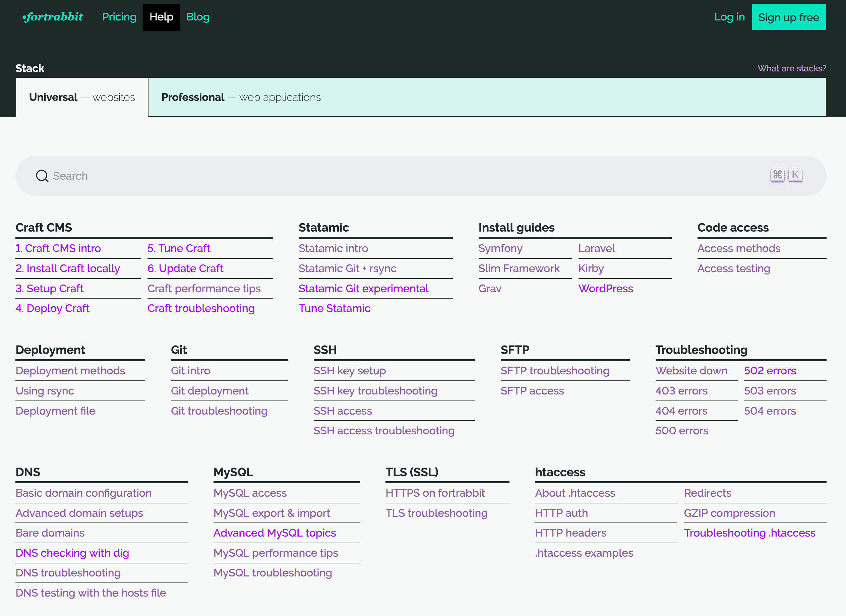Viewport: 846px width, 616px height.
Task: Switch to the Professional stack tab
Action: click(241, 97)
